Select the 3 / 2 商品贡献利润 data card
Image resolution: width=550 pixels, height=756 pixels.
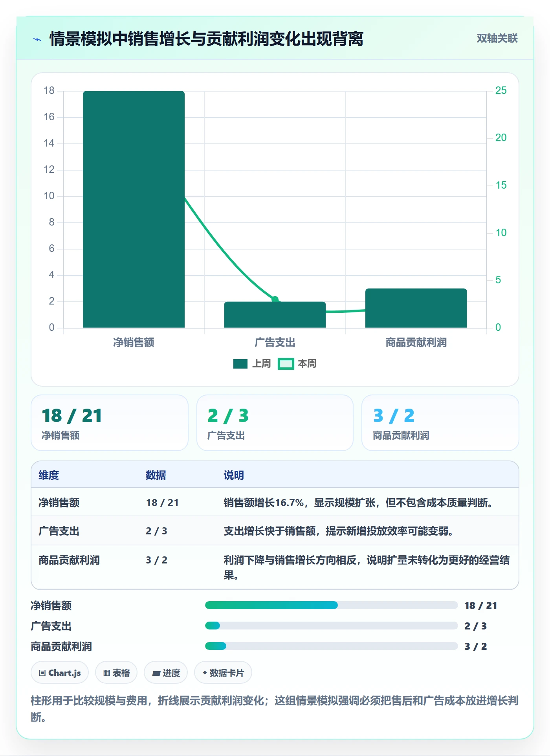[440, 423]
